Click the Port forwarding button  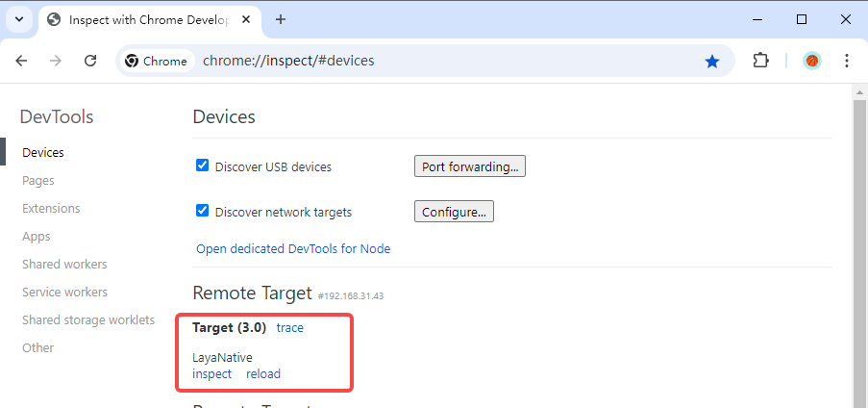(x=470, y=166)
